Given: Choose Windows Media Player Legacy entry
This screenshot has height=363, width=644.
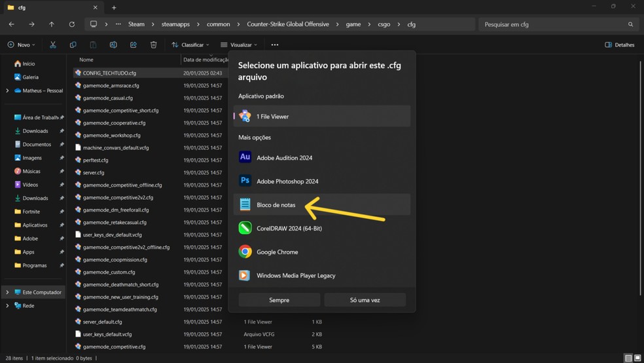Looking at the screenshot, I should click(296, 275).
